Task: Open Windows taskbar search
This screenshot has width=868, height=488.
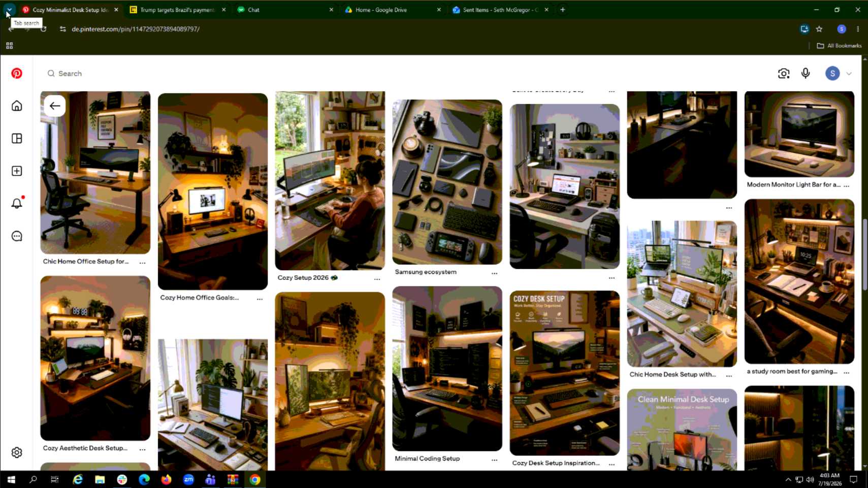Action: (x=33, y=479)
